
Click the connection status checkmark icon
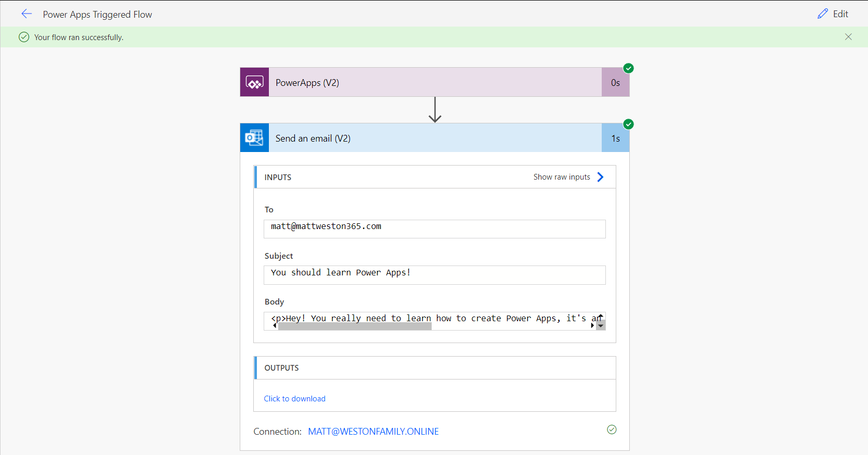tap(612, 429)
